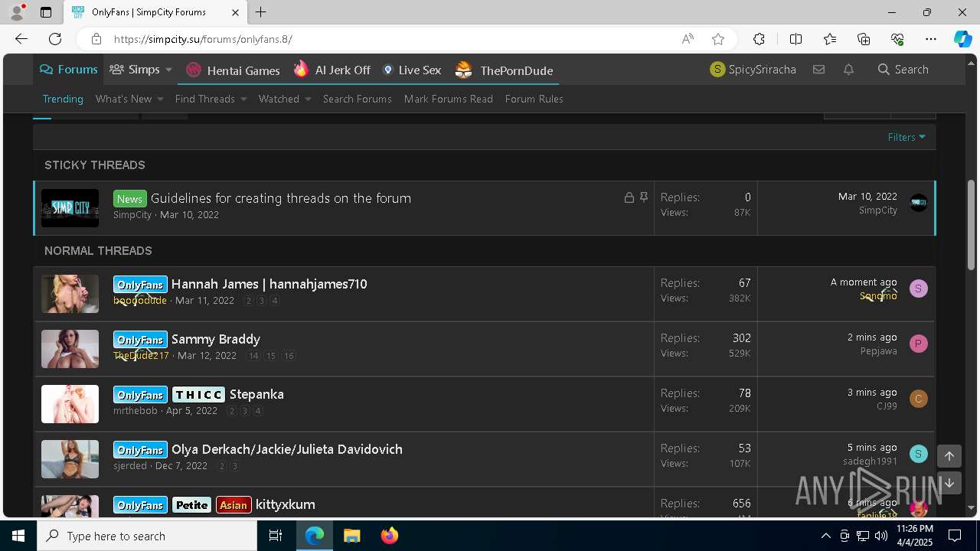Open the Settings and more ellipsis menu

[x=931, y=39]
